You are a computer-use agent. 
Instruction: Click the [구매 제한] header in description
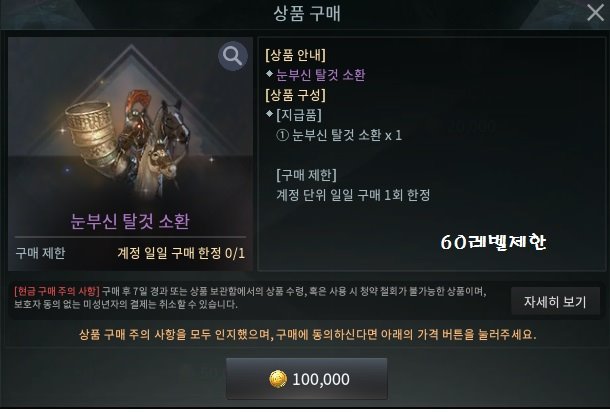(307, 175)
